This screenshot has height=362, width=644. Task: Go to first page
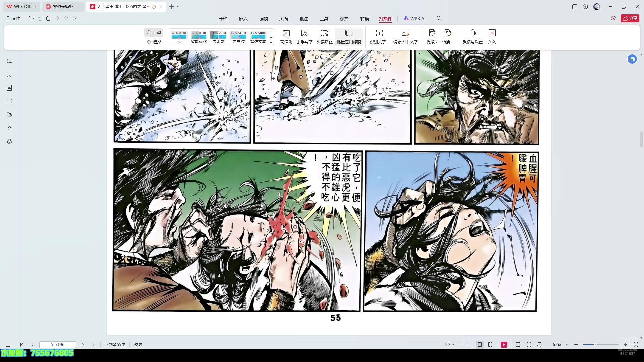point(22,345)
